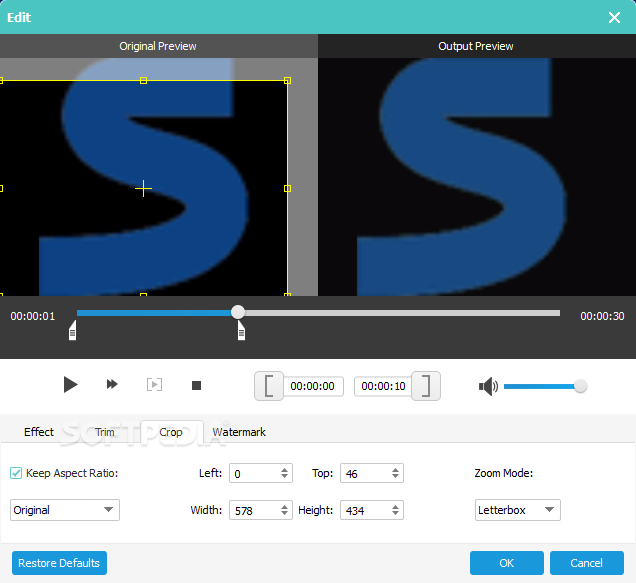The width and height of the screenshot is (636, 583).
Task: Click the right-middle crop edge handle
Action: coord(287,189)
